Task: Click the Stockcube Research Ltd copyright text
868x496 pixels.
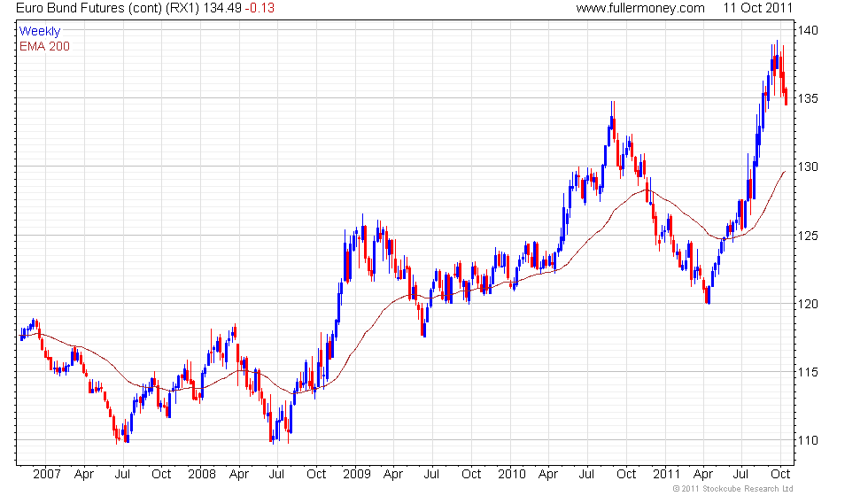Action: [732, 489]
